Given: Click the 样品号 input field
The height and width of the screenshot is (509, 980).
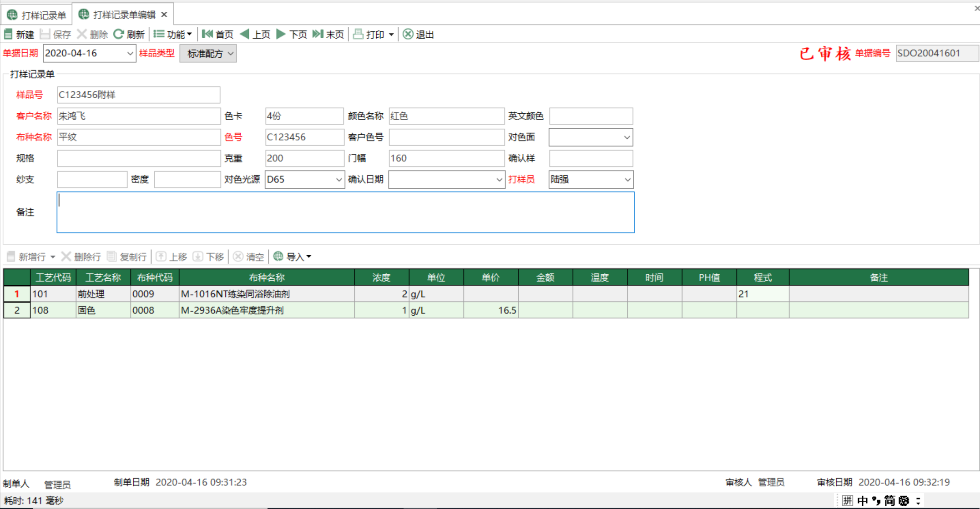Looking at the screenshot, I should 138,95.
